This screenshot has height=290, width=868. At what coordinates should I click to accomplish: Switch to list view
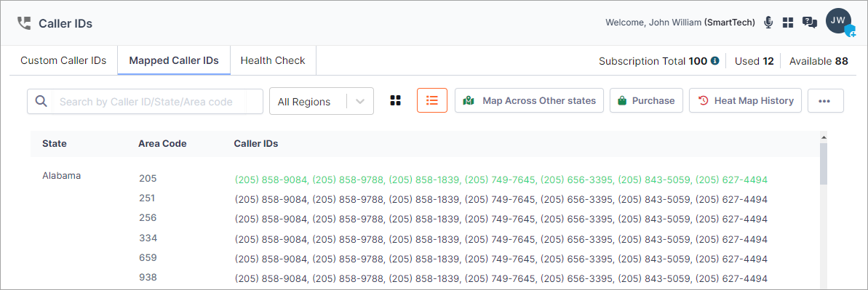(431, 101)
